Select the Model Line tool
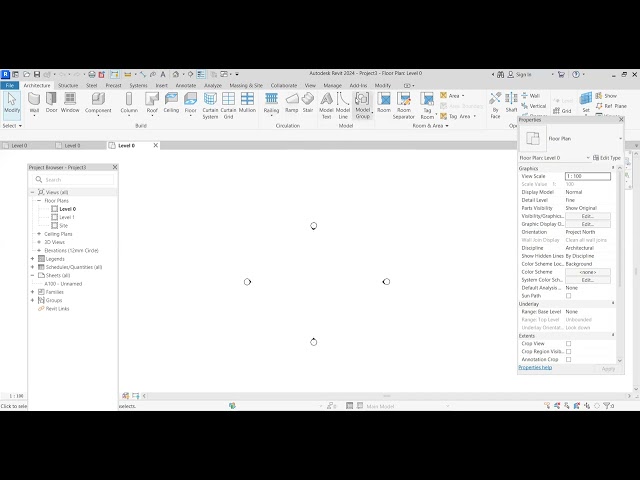The height and width of the screenshot is (480, 640). coord(343,105)
